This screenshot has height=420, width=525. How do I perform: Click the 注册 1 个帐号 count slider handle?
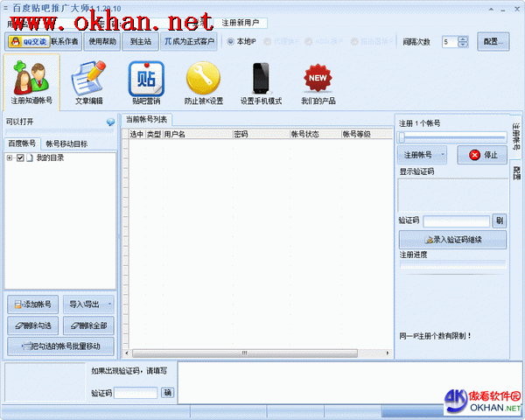[x=402, y=137]
